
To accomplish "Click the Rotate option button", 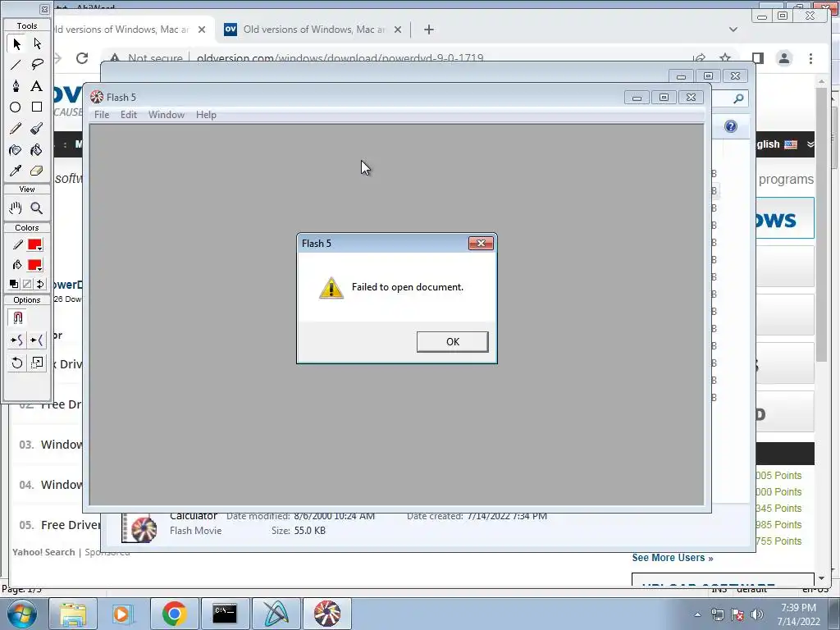I will 17,363.
